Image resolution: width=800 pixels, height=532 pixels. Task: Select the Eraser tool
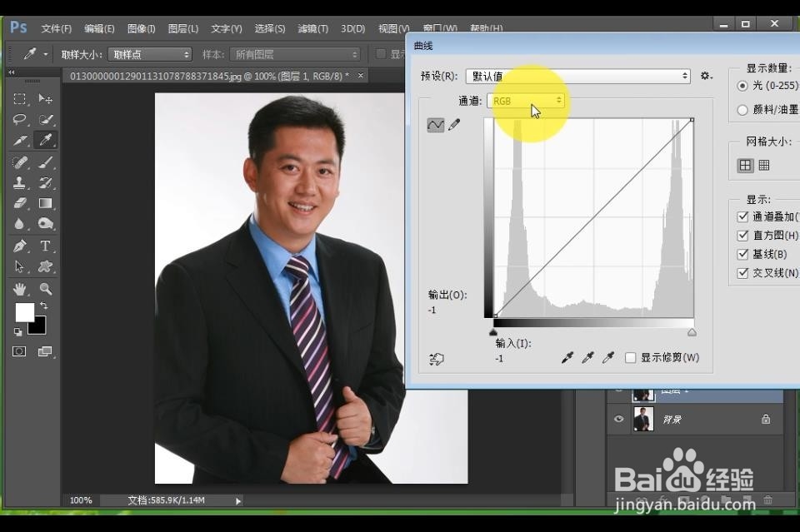(20, 203)
